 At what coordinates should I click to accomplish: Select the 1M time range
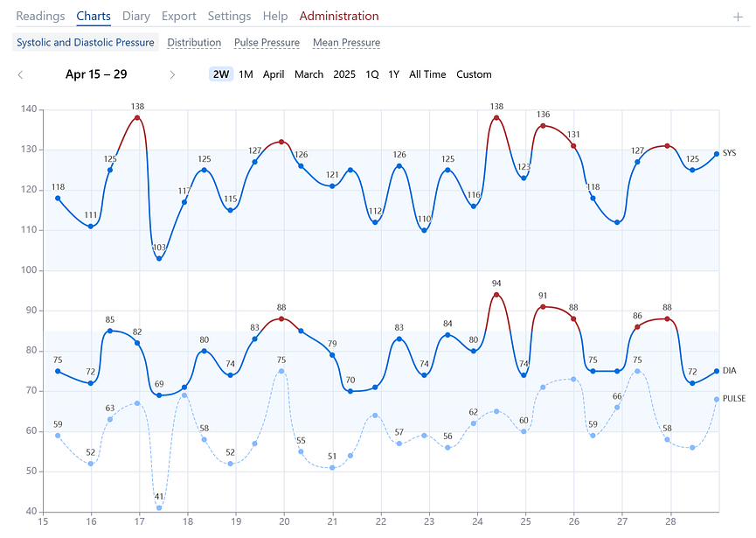tap(246, 74)
